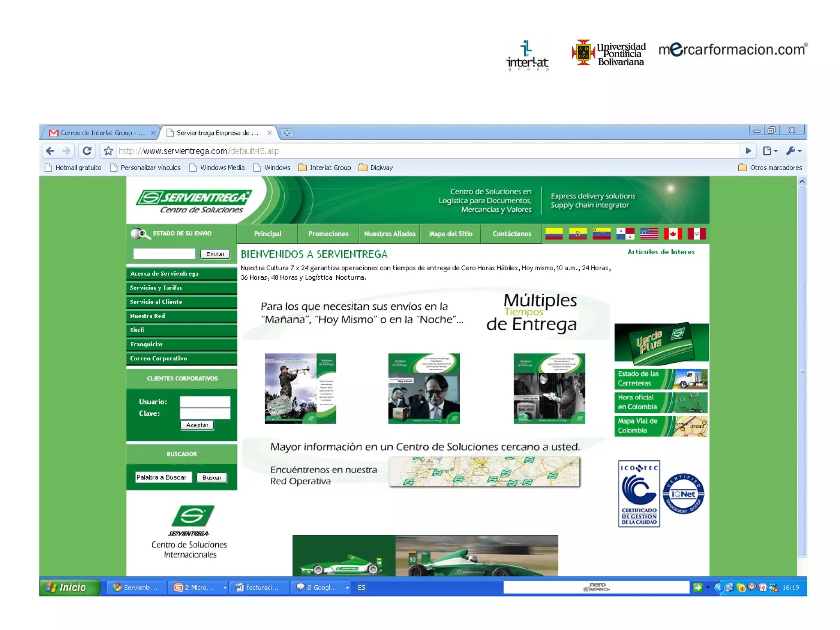Bookmark page with the star icon
The width and height of the screenshot is (840, 630).
[108, 151]
